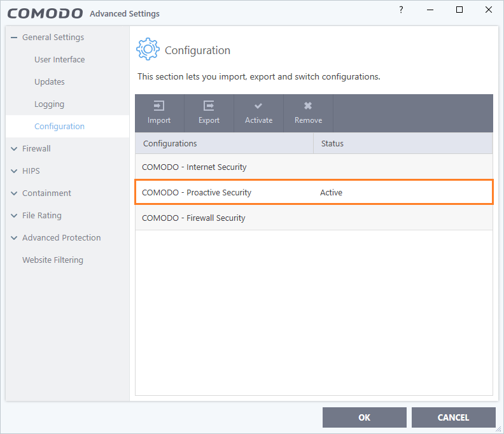Expand the Containment section
This screenshot has width=504, height=434.
click(x=14, y=193)
